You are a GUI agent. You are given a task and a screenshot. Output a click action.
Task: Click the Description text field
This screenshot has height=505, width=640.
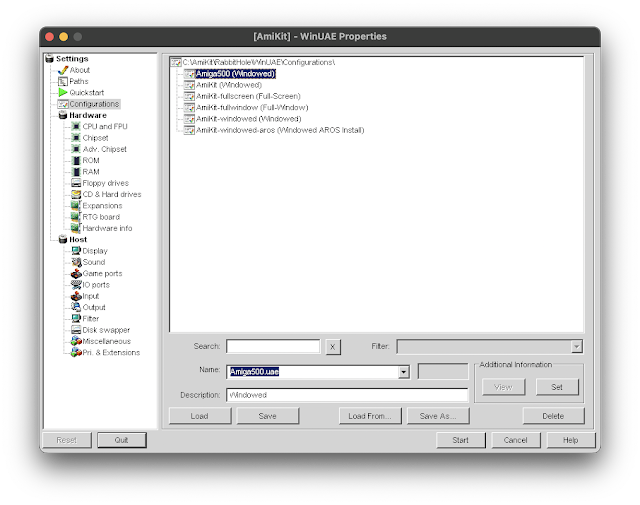tap(347, 395)
